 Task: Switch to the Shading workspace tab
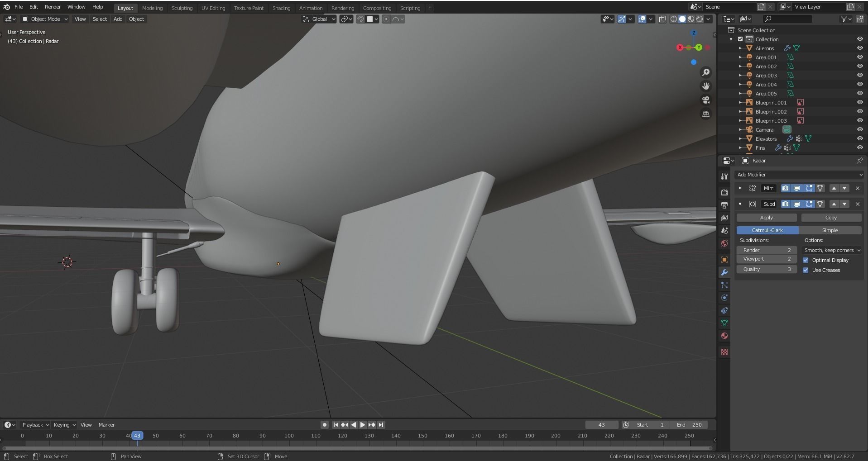[x=281, y=8]
